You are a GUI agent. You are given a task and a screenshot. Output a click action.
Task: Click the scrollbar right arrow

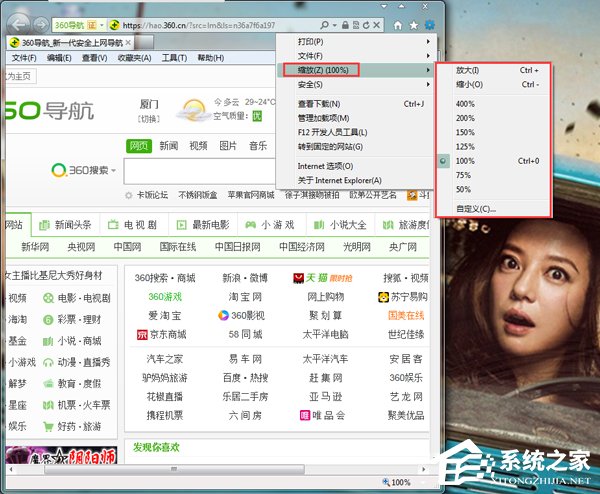[x=423, y=469]
